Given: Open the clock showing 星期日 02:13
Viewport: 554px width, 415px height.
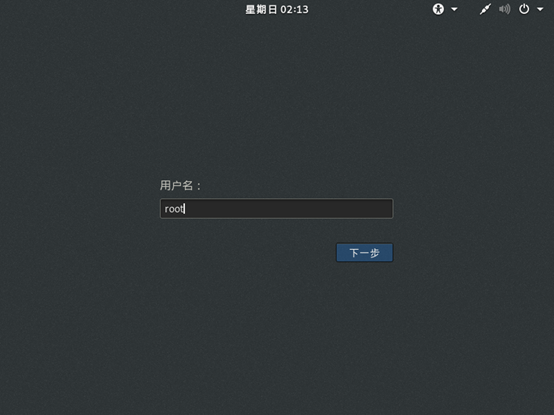Looking at the screenshot, I should [x=277, y=10].
